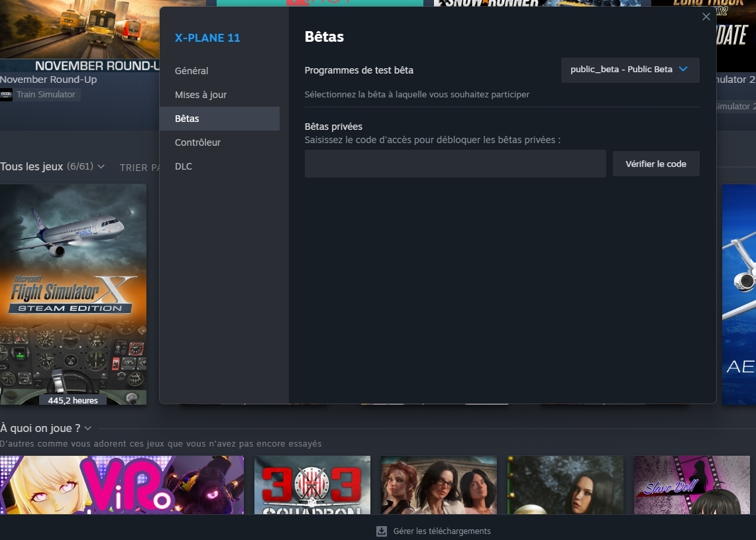Click the Train Simulator logo icon
Image resolution: width=756 pixels, height=540 pixels.
(x=6, y=95)
